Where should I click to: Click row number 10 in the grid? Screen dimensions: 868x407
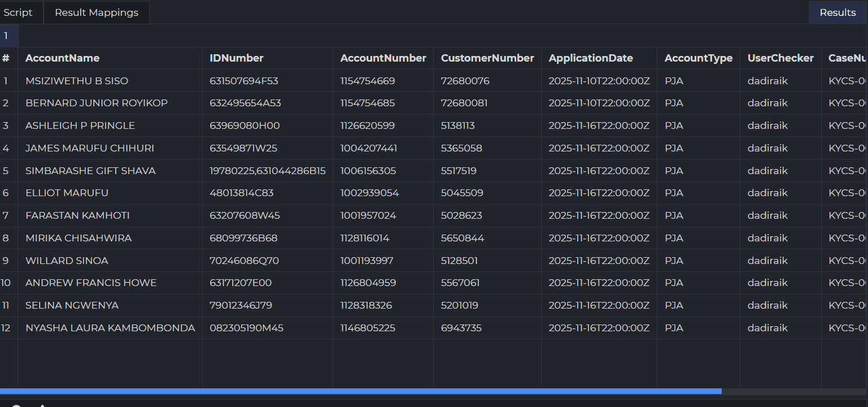coord(6,283)
